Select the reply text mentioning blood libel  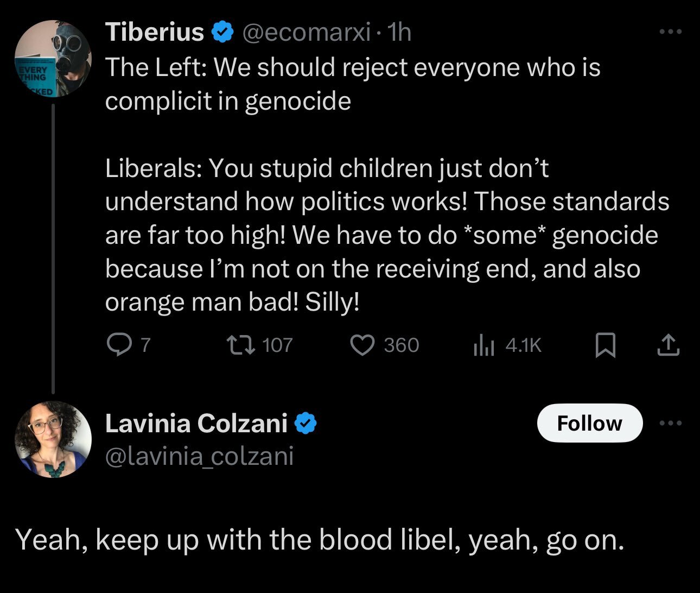320,539
